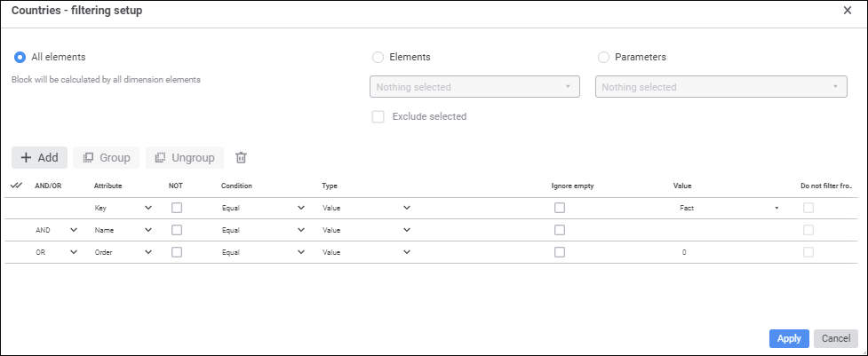868x356 pixels.
Task: Toggle NOT checkbox in Key row
Action: point(177,208)
